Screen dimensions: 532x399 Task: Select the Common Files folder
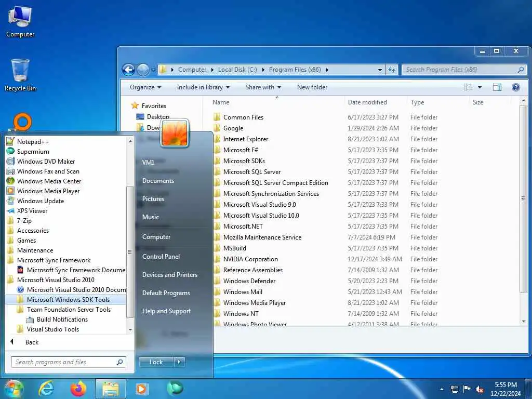(243, 117)
